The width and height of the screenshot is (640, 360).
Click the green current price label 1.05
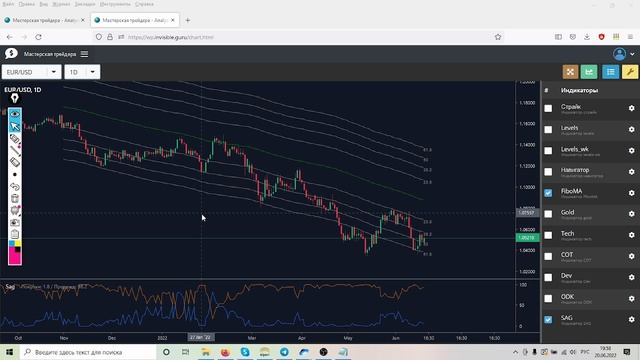[527, 238]
